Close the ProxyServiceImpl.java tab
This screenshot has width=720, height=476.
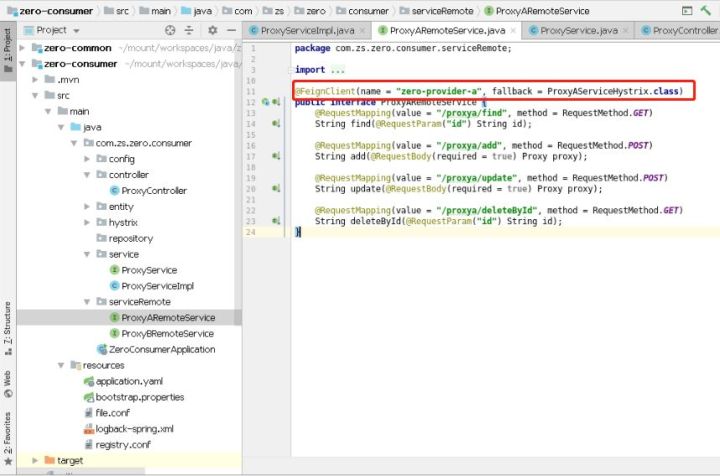coord(362,31)
